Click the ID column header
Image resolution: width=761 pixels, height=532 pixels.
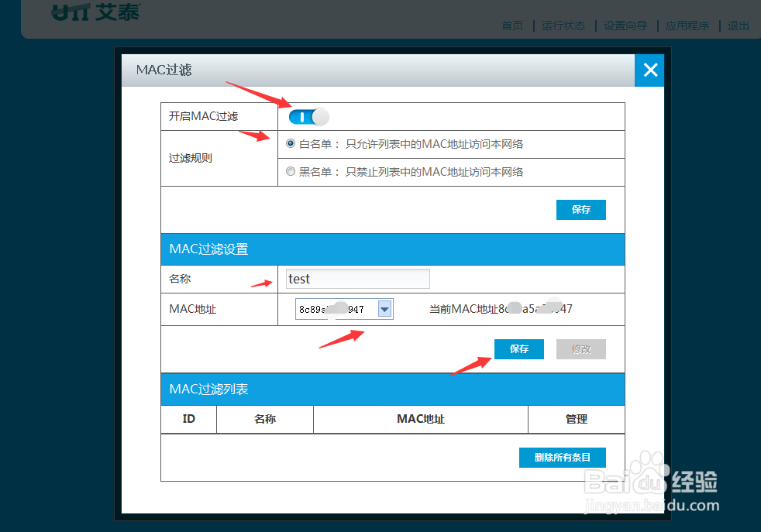tap(189, 419)
